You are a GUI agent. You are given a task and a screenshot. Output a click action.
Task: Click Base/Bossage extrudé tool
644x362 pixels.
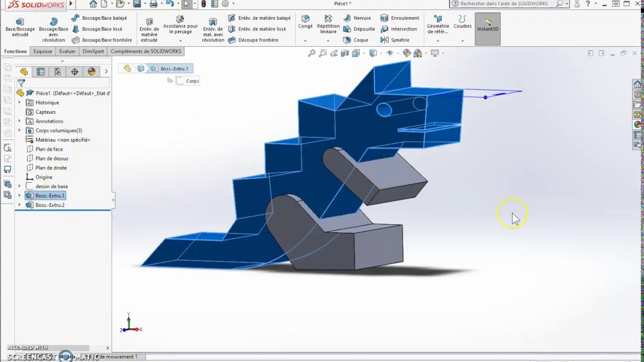20,28
